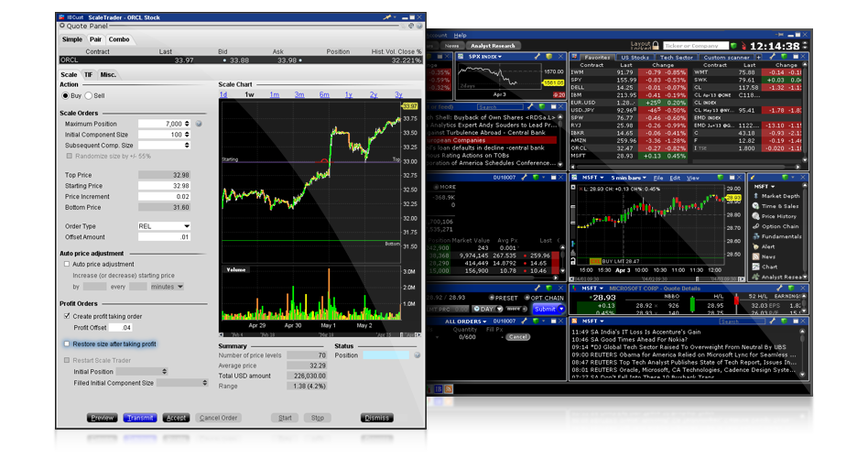Viewport: 868px width, 458px height.
Task: Open the 5 min bars dropdown
Action: click(x=628, y=178)
